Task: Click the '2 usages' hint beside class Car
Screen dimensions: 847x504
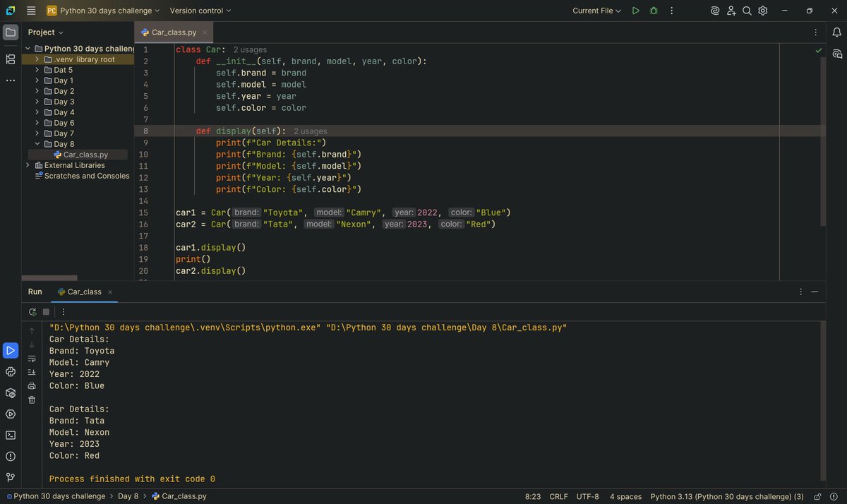Action: click(x=250, y=50)
